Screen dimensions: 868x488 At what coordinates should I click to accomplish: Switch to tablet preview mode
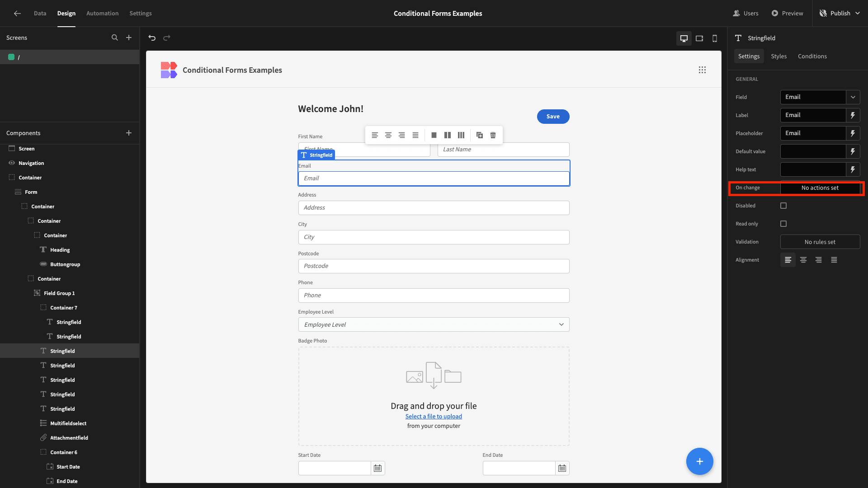(x=699, y=38)
